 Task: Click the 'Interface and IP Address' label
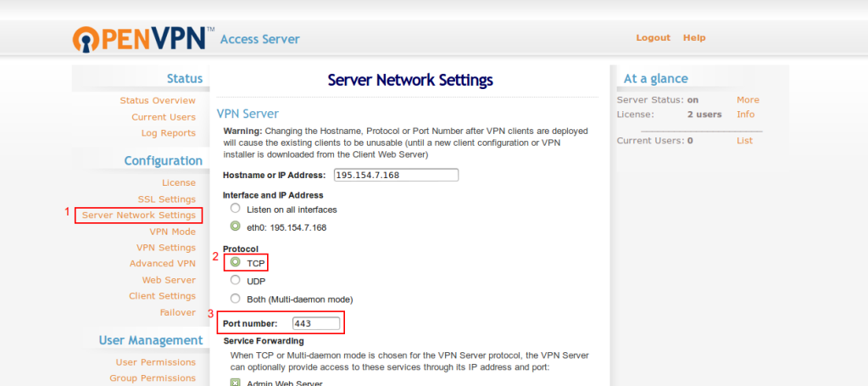(x=273, y=195)
